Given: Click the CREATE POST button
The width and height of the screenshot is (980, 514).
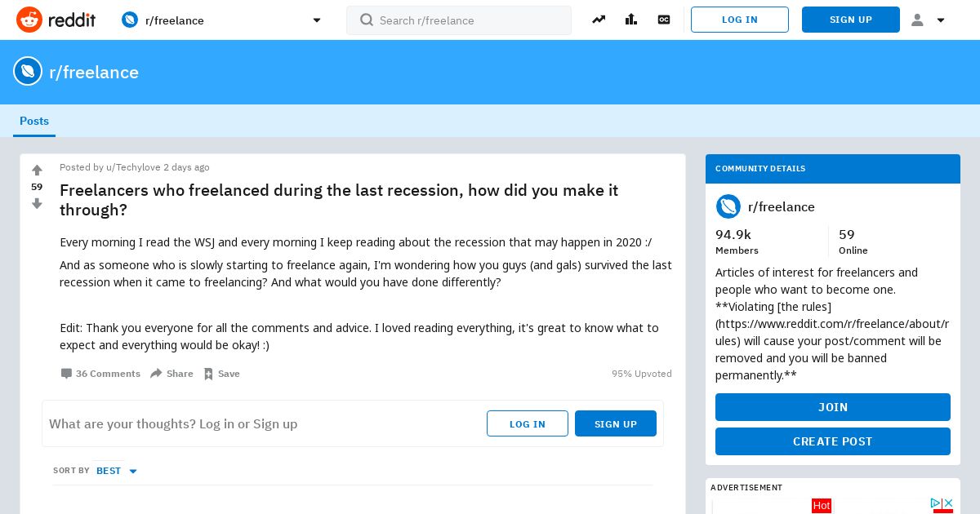Looking at the screenshot, I should pyautogui.click(x=833, y=441).
